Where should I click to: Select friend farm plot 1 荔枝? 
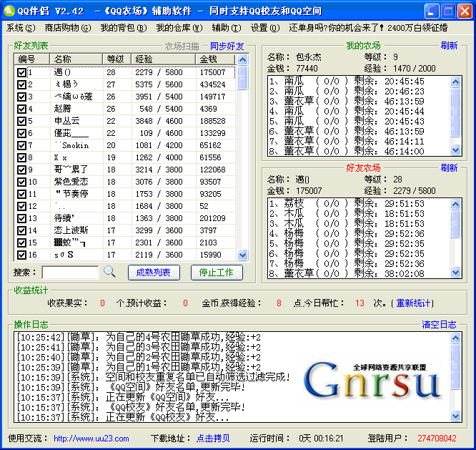(x=347, y=203)
